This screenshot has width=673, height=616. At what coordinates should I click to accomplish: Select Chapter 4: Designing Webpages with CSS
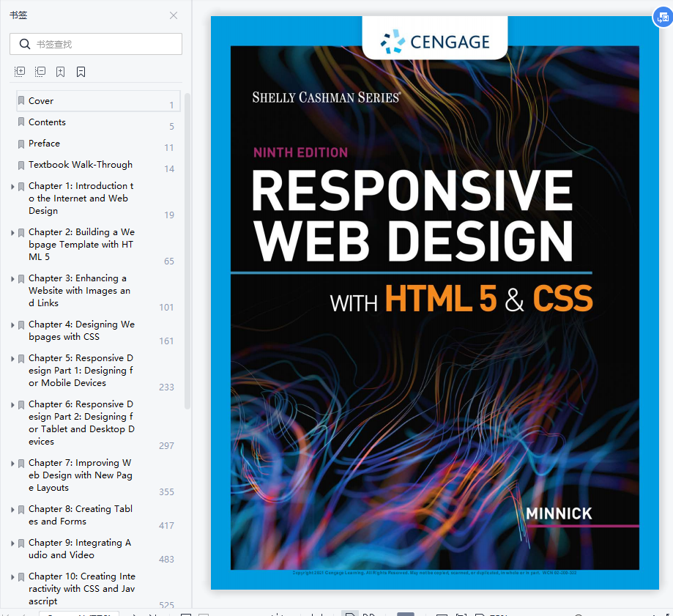[81, 330]
